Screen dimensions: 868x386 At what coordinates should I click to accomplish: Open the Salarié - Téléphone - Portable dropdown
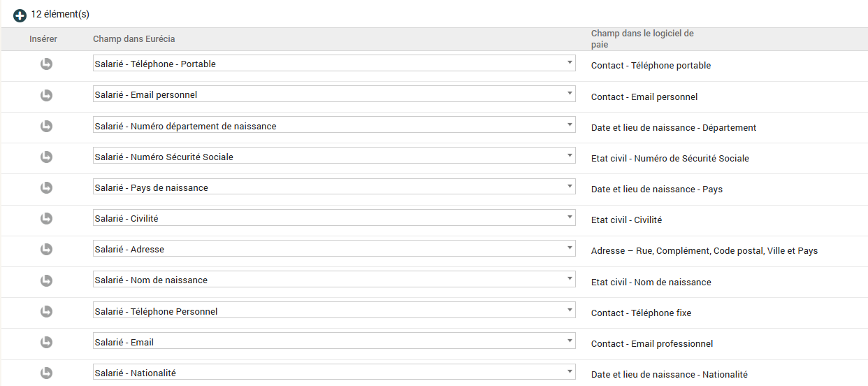pyautogui.click(x=334, y=64)
